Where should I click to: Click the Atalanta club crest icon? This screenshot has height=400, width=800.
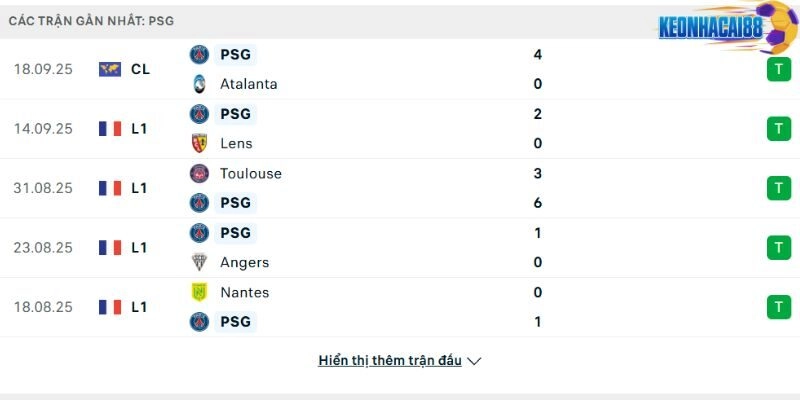[199, 84]
